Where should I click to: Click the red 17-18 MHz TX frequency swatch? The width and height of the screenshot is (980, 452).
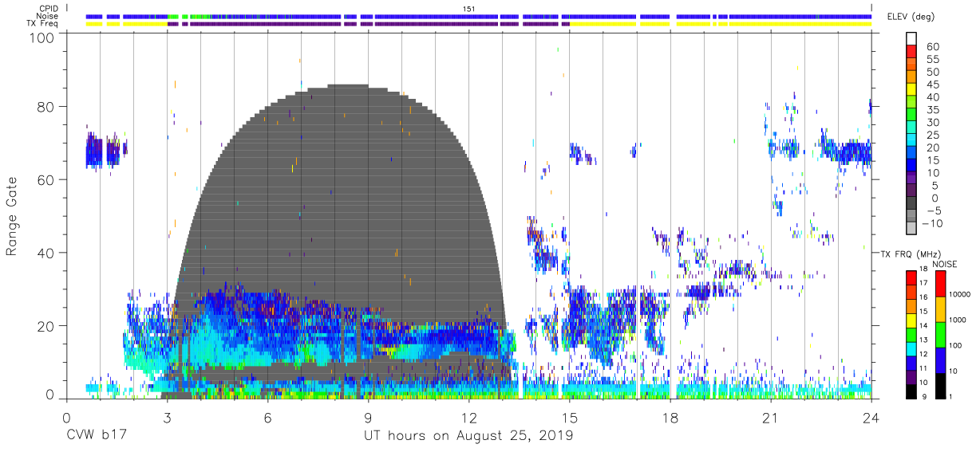coord(911,277)
